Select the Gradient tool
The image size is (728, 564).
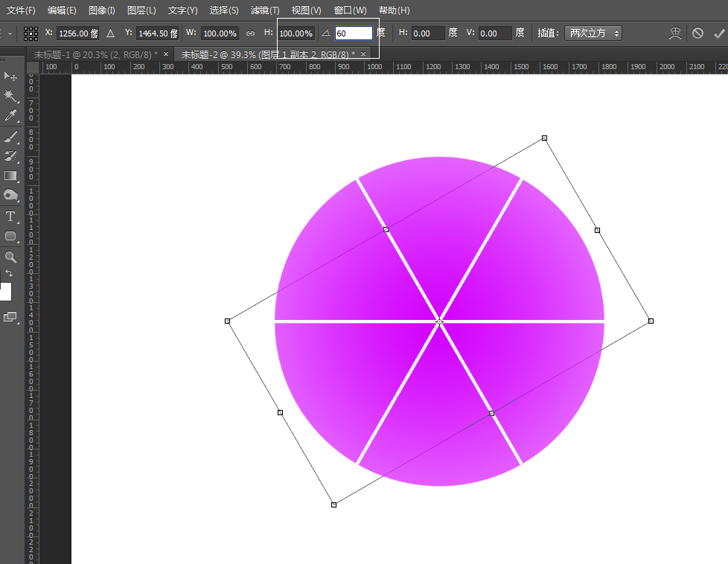tap(10, 176)
